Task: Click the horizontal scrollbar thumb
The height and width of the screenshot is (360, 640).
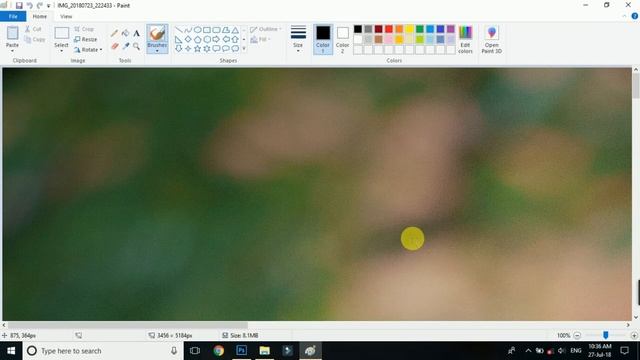Action: [x=127, y=325]
